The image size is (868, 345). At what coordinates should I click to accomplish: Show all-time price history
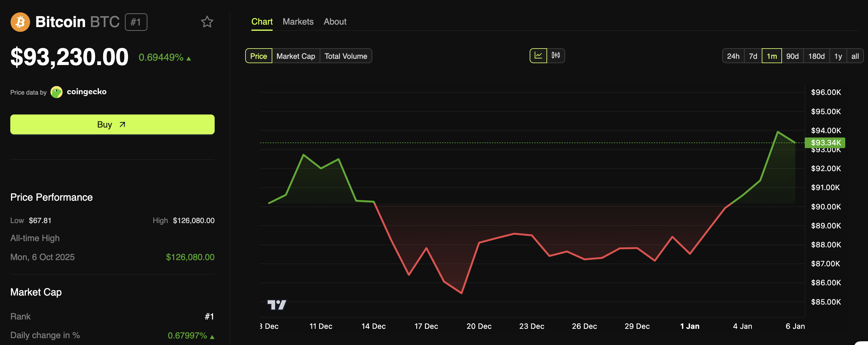(x=855, y=56)
